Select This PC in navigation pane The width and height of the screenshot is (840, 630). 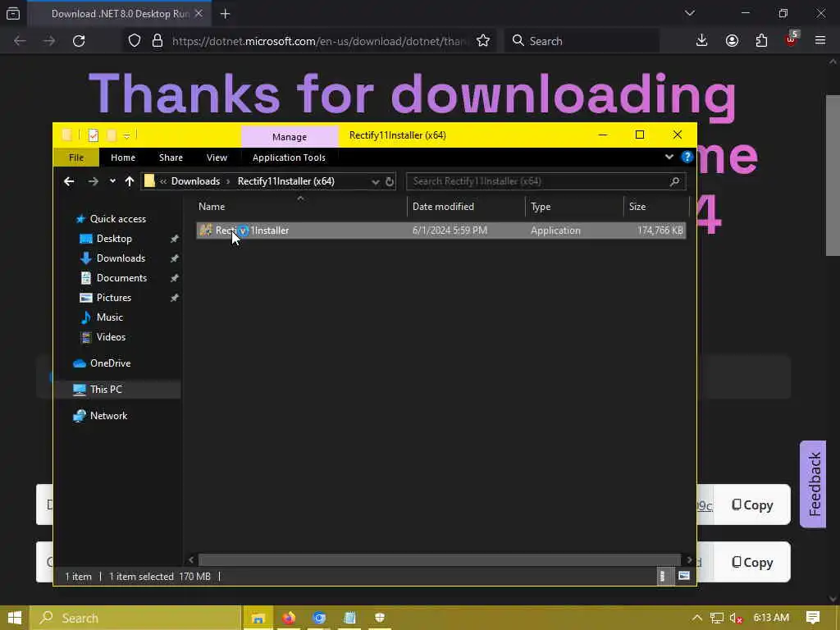[x=117, y=390]
